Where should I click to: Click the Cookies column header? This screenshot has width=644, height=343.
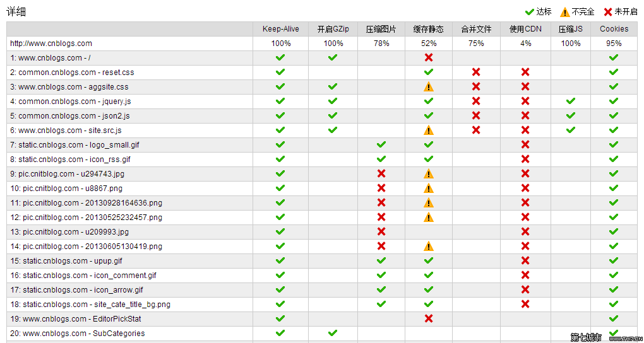point(614,29)
